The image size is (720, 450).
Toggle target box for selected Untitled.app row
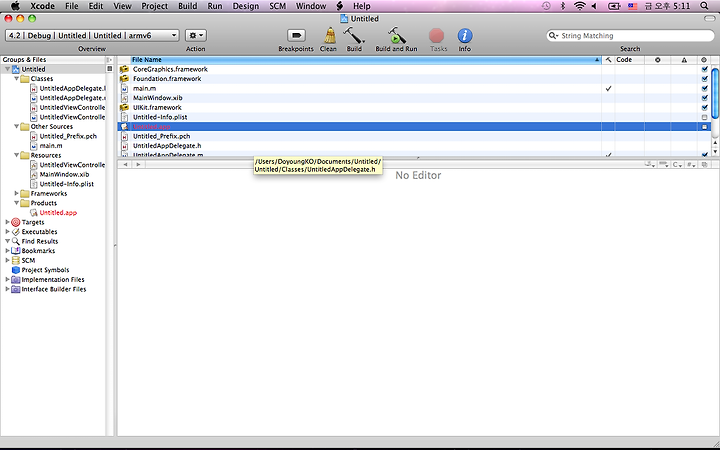tap(704, 127)
